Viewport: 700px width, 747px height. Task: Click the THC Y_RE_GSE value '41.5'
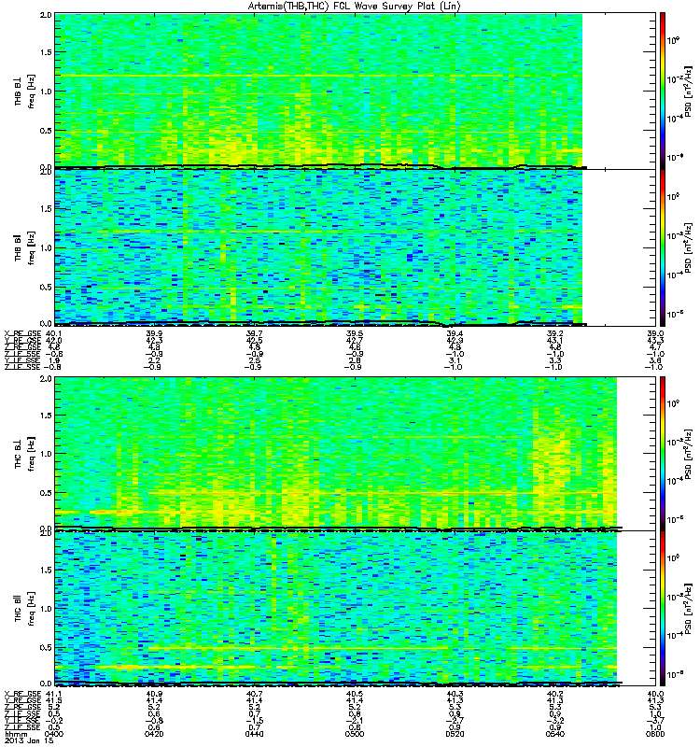[54, 700]
